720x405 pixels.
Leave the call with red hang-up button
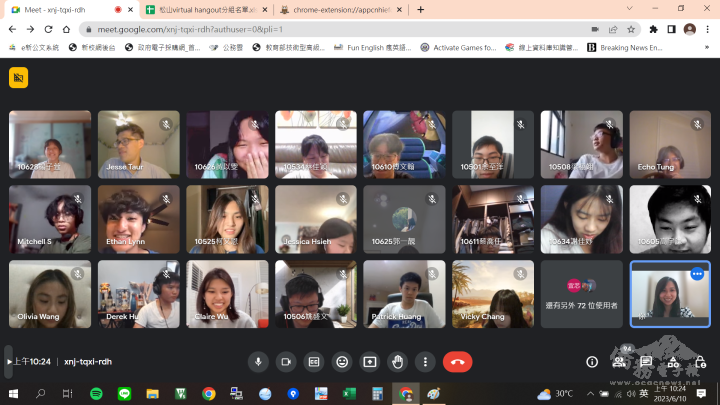pyautogui.click(x=457, y=361)
